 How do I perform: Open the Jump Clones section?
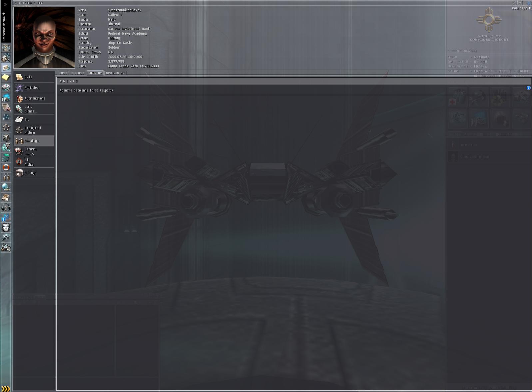coord(34,109)
